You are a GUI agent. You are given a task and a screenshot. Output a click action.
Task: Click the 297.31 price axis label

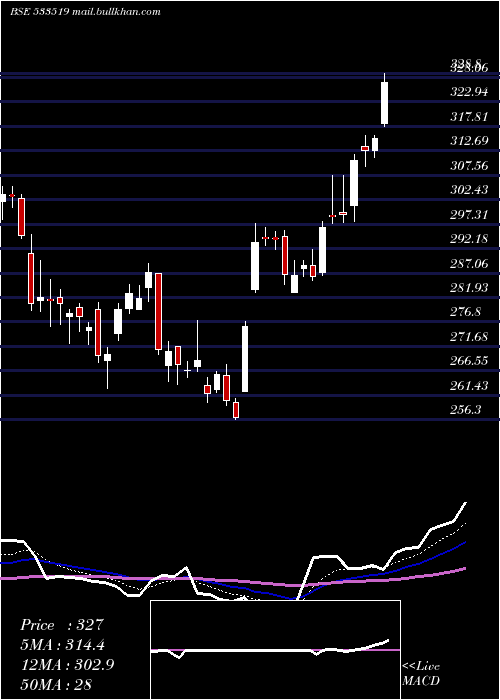pyautogui.click(x=469, y=215)
